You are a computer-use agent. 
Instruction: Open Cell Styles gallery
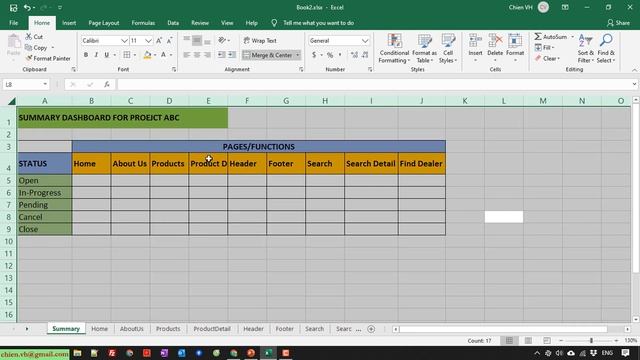point(448,49)
